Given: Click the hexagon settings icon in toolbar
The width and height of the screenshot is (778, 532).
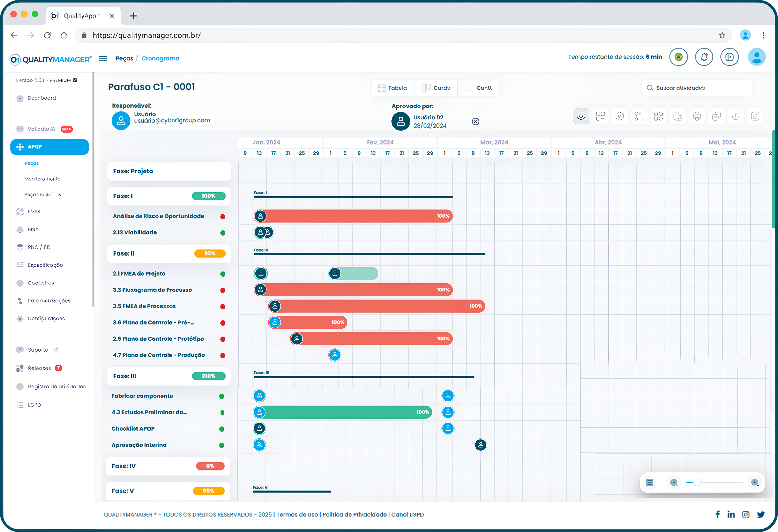Looking at the screenshot, I should (x=620, y=116).
